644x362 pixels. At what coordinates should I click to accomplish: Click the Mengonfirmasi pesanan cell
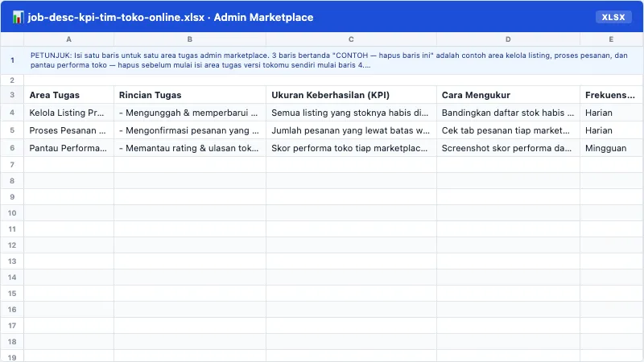190,130
